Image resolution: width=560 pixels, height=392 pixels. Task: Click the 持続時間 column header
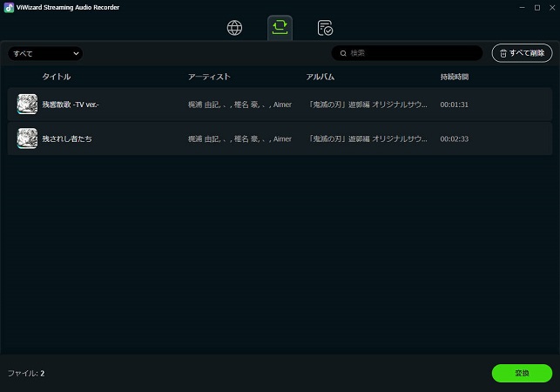click(x=455, y=77)
